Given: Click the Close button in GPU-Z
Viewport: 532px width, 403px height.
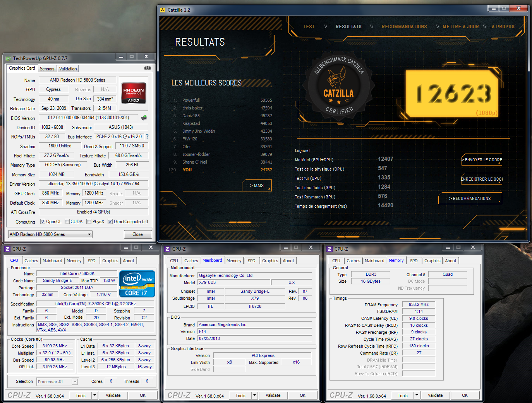Looking at the screenshot, I should pyautogui.click(x=137, y=234).
